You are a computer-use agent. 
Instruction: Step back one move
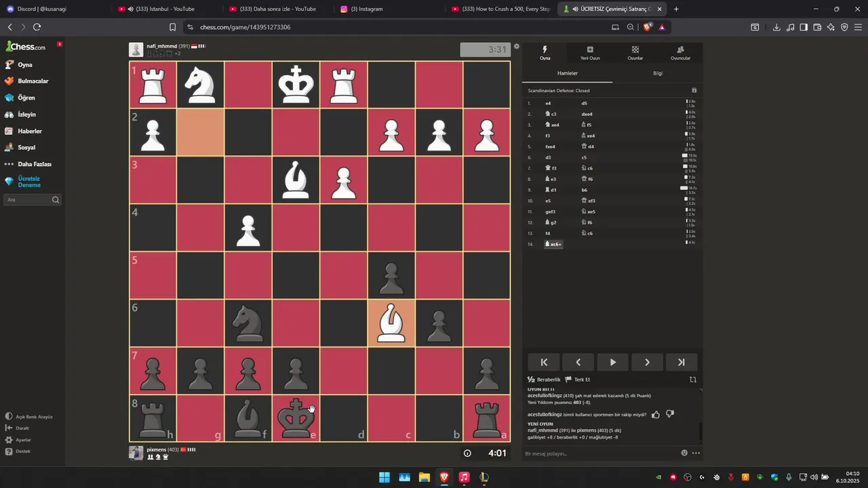click(x=578, y=362)
